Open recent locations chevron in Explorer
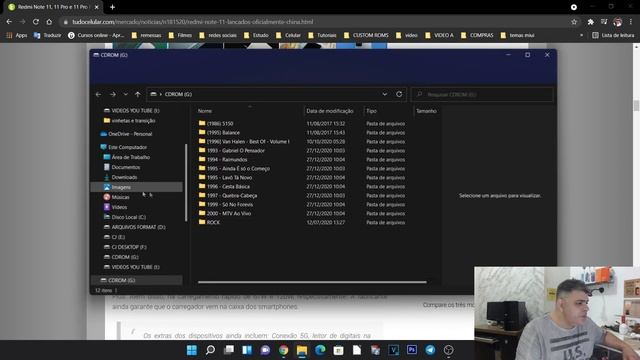This screenshot has height=360, width=640. pyautogui.click(x=125, y=94)
